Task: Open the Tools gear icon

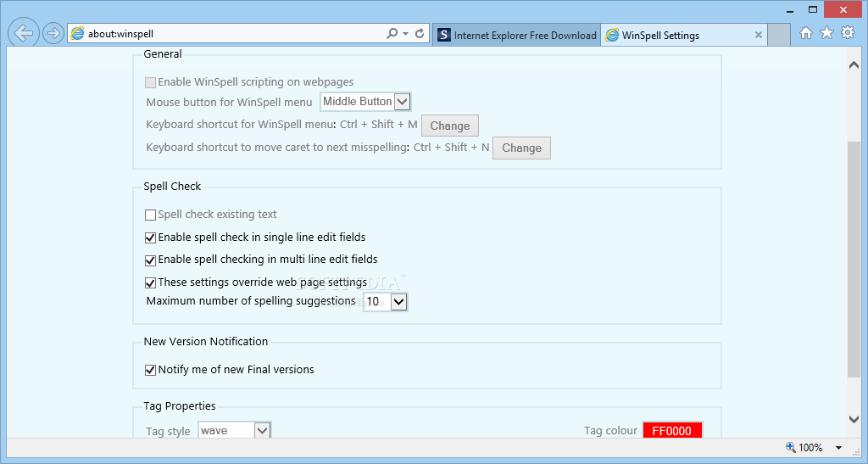Action: [x=848, y=33]
